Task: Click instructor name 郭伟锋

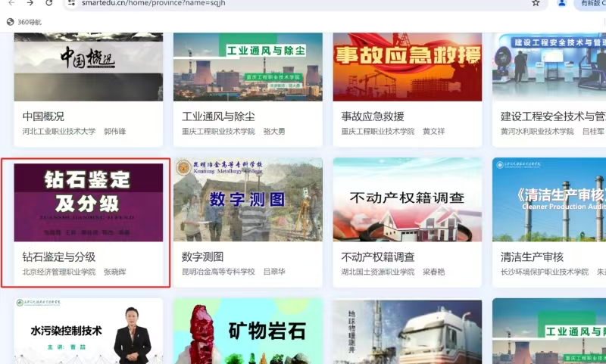Action: (115, 131)
